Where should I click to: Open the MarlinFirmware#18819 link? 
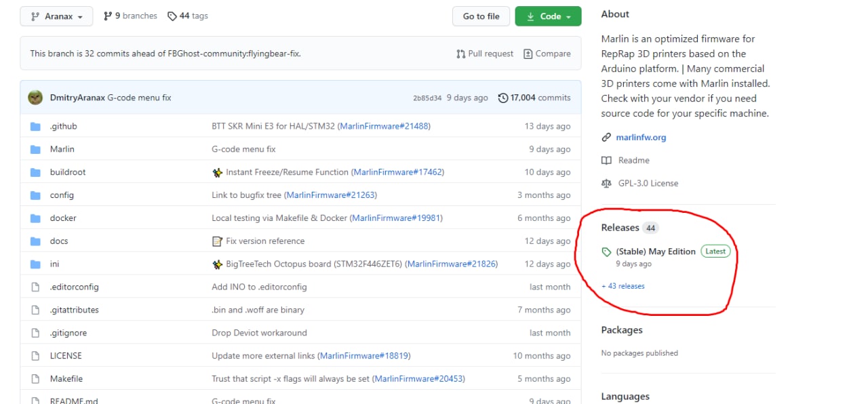[x=364, y=356]
